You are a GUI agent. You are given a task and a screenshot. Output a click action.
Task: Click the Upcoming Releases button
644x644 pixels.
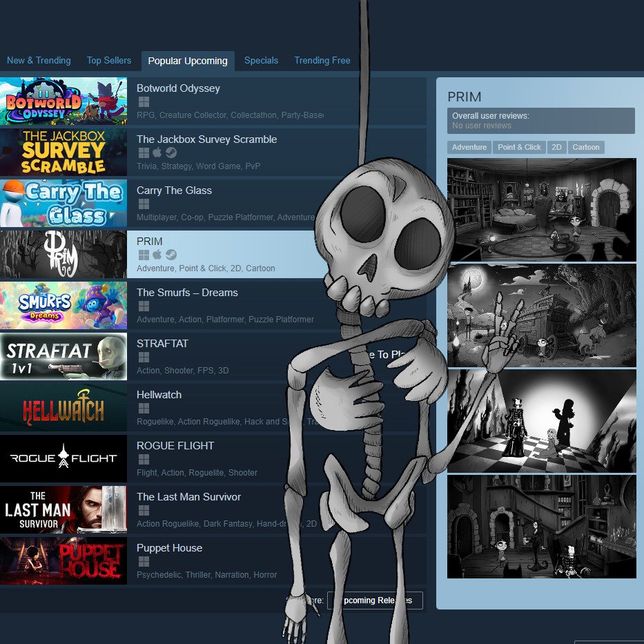pyautogui.click(x=375, y=600)
